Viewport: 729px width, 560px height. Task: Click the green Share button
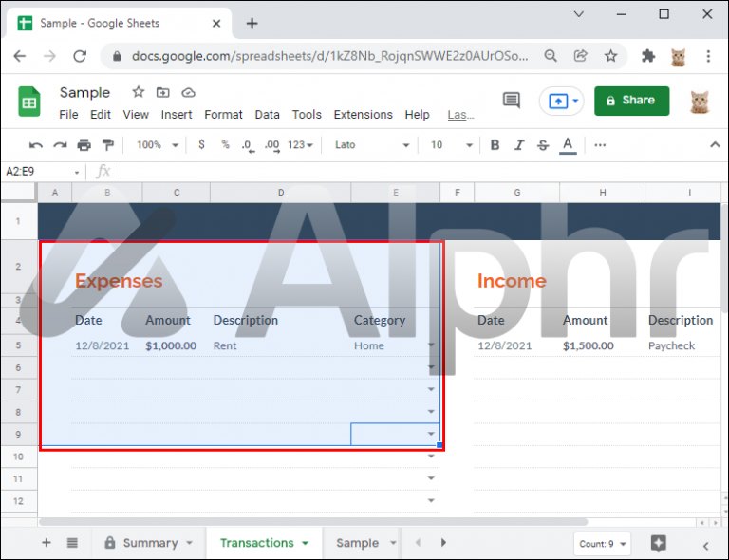point(631,101)
